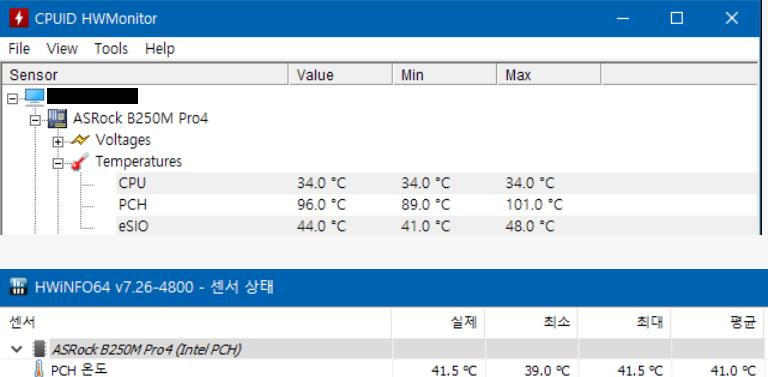The image size is (768, 377).
Task: Click the CPUID HWMonitor title text
Action: pos(96,19)
